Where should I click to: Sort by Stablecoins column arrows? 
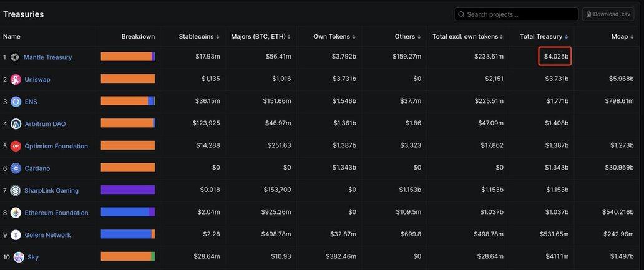218,37
